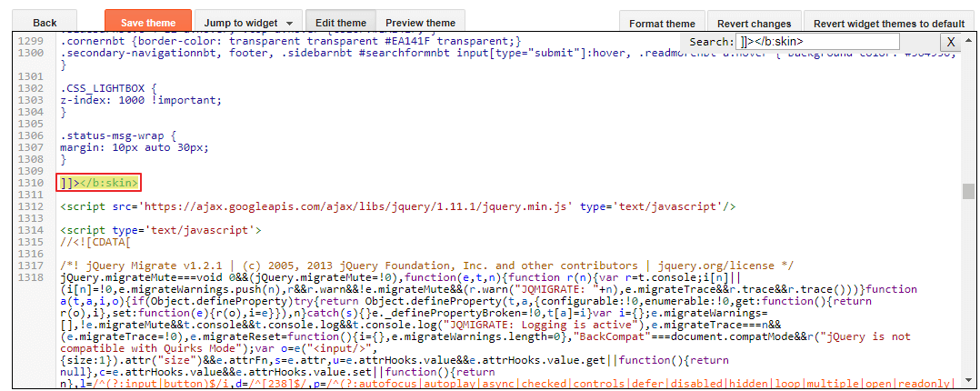
Task: Save the theme changes
Action: (148, 23)
